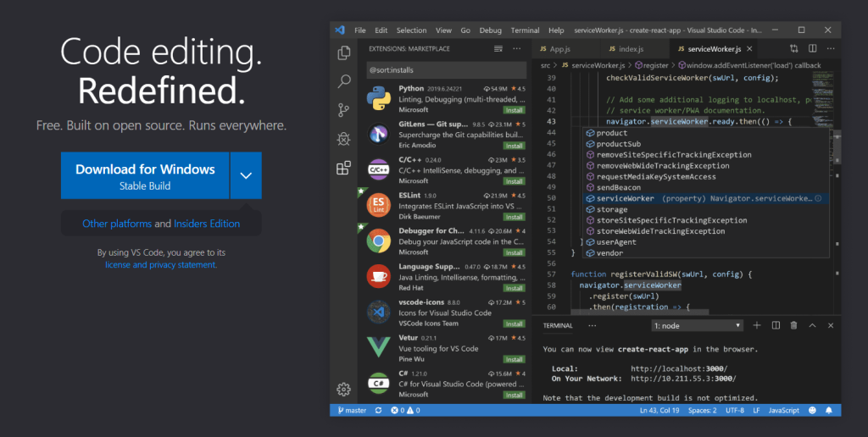868x437 pixels.
Task: Open extensions panel more actions ellipsis
Action: tap(516, 48)
